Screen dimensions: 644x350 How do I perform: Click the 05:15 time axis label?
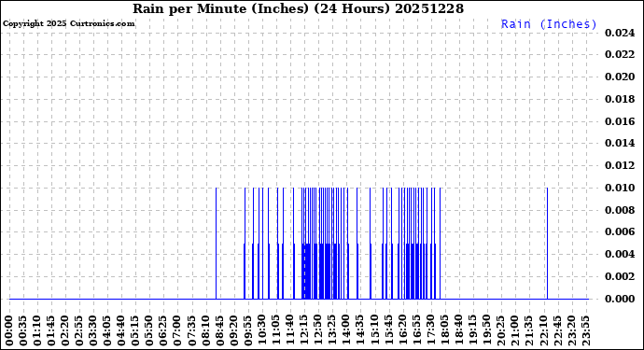[135, 331]
